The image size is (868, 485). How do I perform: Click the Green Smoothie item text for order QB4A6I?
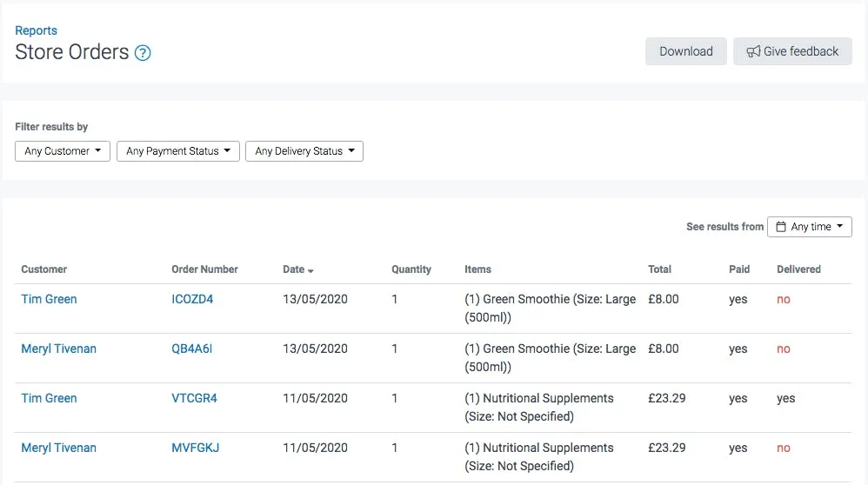[550, 358]
